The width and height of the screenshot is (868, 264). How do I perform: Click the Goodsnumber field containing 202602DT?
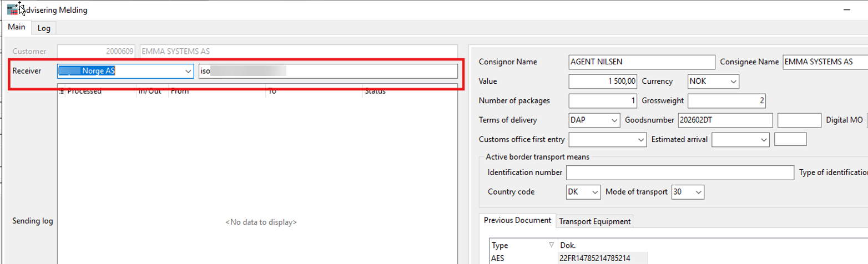[x=724, y=120]
